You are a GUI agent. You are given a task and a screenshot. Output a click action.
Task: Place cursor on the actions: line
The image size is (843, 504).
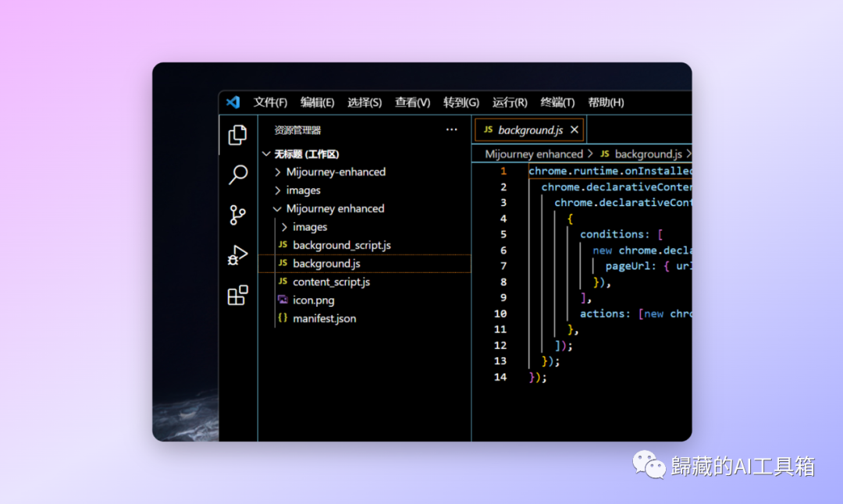click(x=635, y=314)
